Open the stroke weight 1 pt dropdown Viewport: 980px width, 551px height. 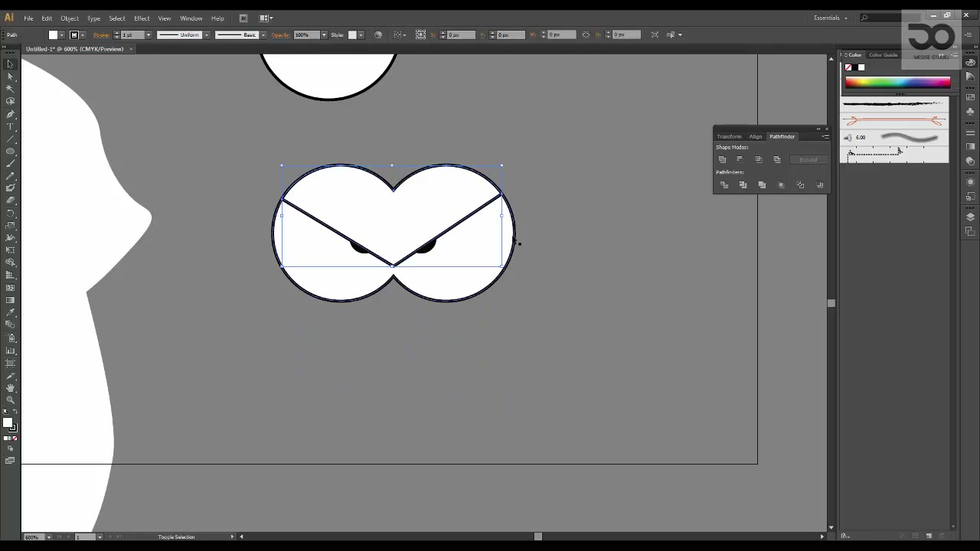148,34
